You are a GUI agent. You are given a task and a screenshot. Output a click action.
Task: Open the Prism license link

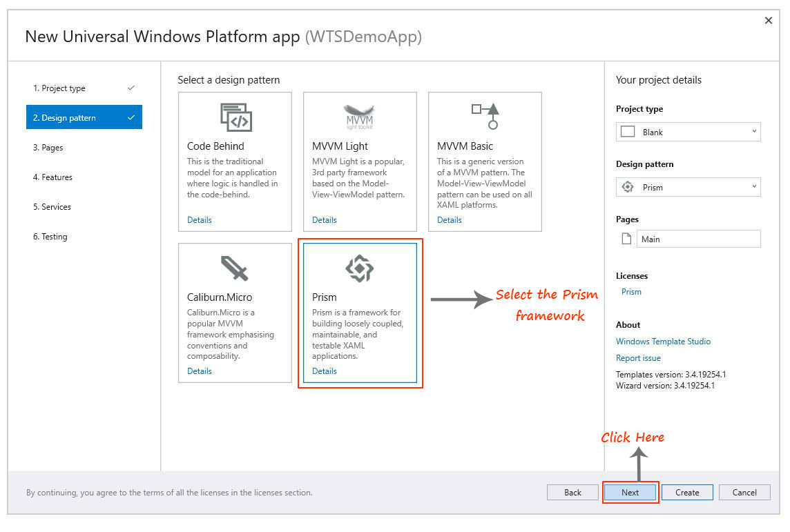(631, 292)
